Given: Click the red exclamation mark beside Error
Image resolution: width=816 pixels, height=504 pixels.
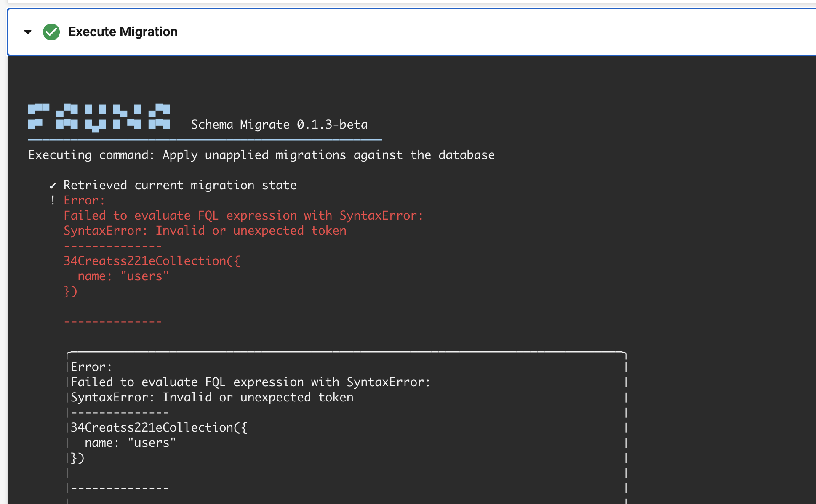Looking at the screenshot, I should click(x=53, y=200).
